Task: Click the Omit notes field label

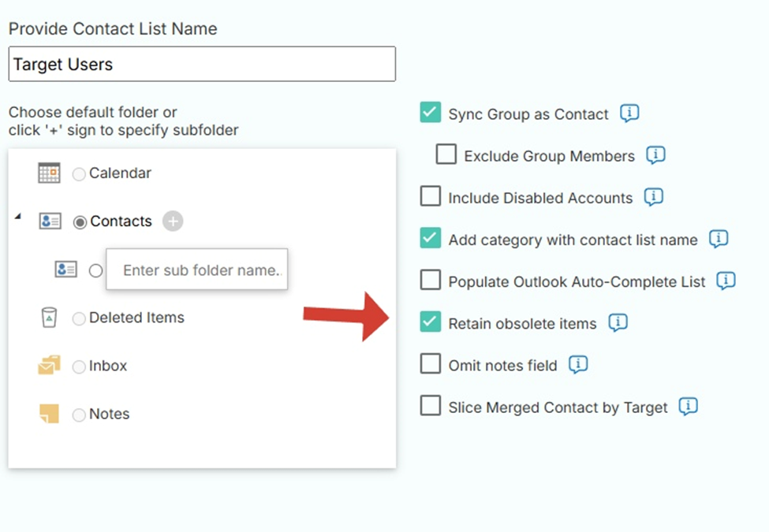Action: [502, 366]
